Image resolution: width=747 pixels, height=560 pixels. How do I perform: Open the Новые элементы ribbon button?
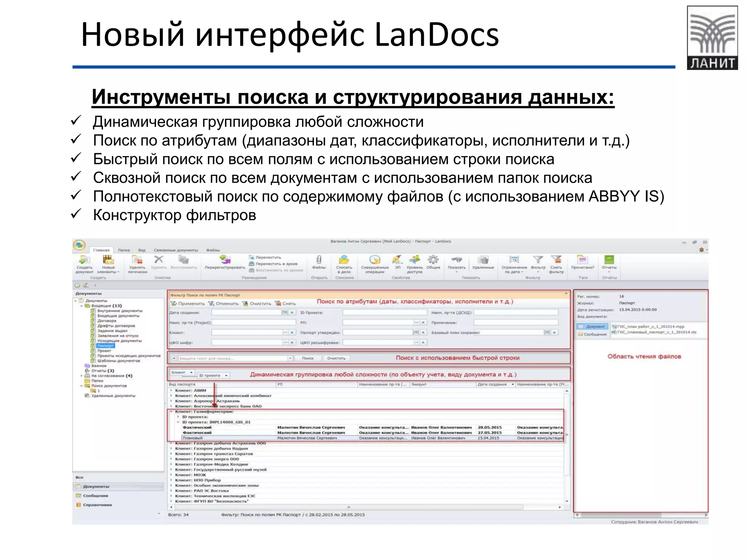coord(108,264)
